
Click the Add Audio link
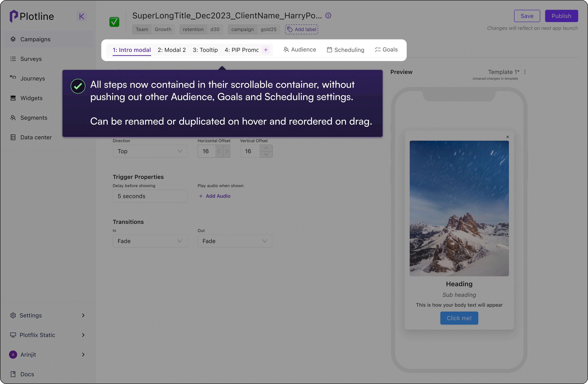(215, 196)
